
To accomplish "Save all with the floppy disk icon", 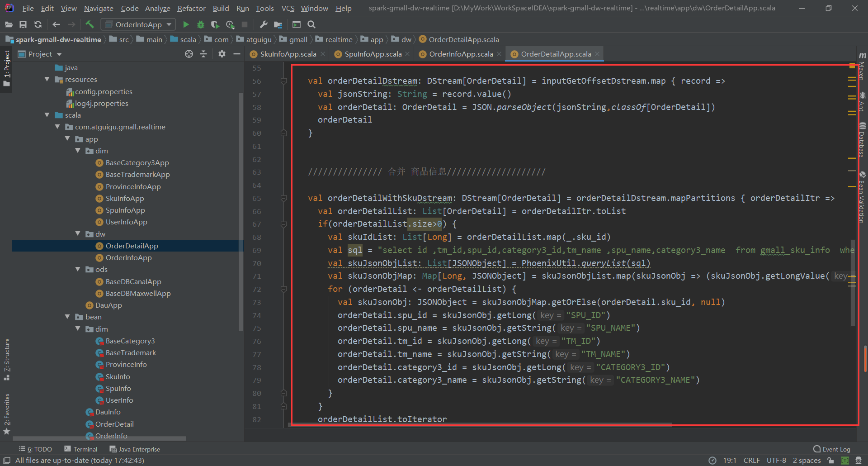I will click(23, 24).
